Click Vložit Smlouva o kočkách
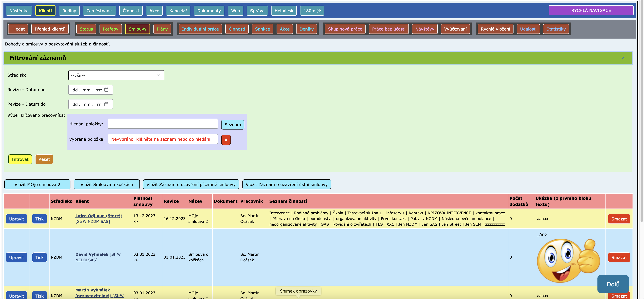 pyautogui.click(x=106, y=184)
